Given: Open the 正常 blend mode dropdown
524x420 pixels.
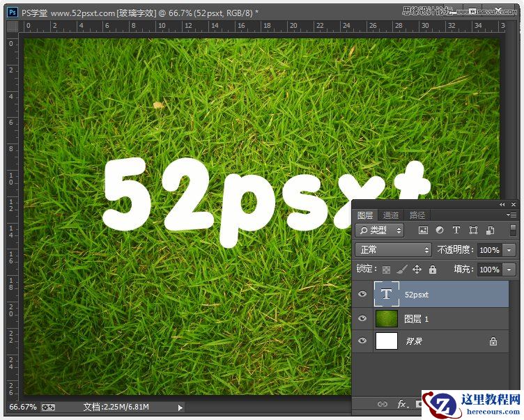Looking at the screenshot, I should click(x=393, y=250).
